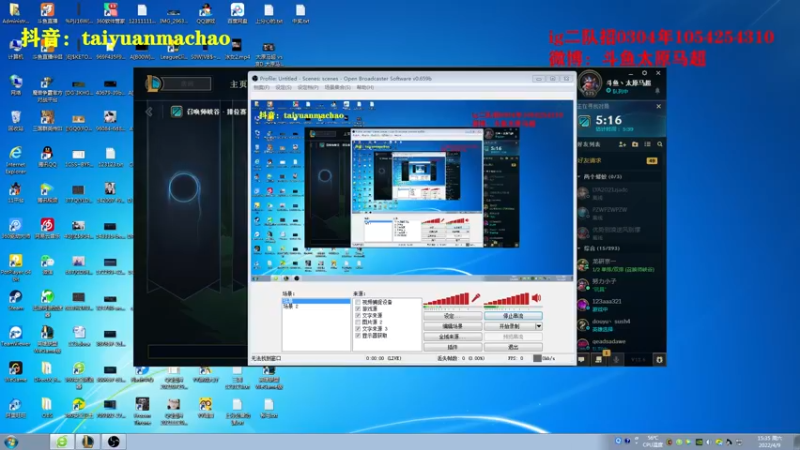Screen dimensions: 800x450
Task: Open the 360 browser from the taskbar
Action: (62, 441)
